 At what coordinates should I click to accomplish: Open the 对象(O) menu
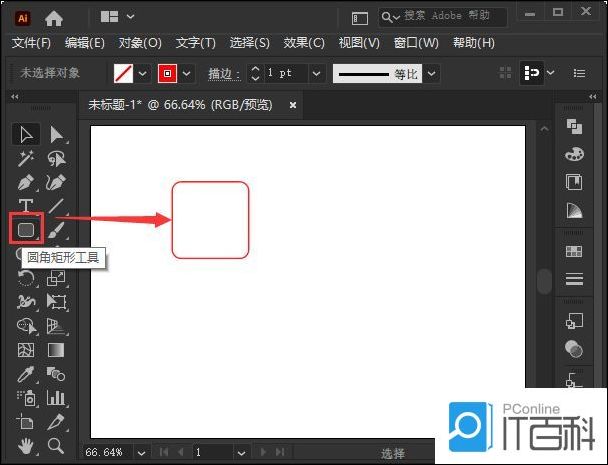point(140,43)
